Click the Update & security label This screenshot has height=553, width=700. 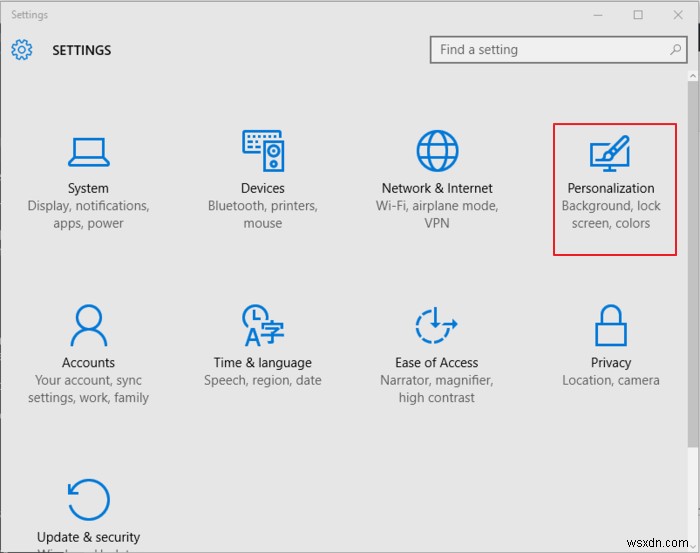(88, 537)
